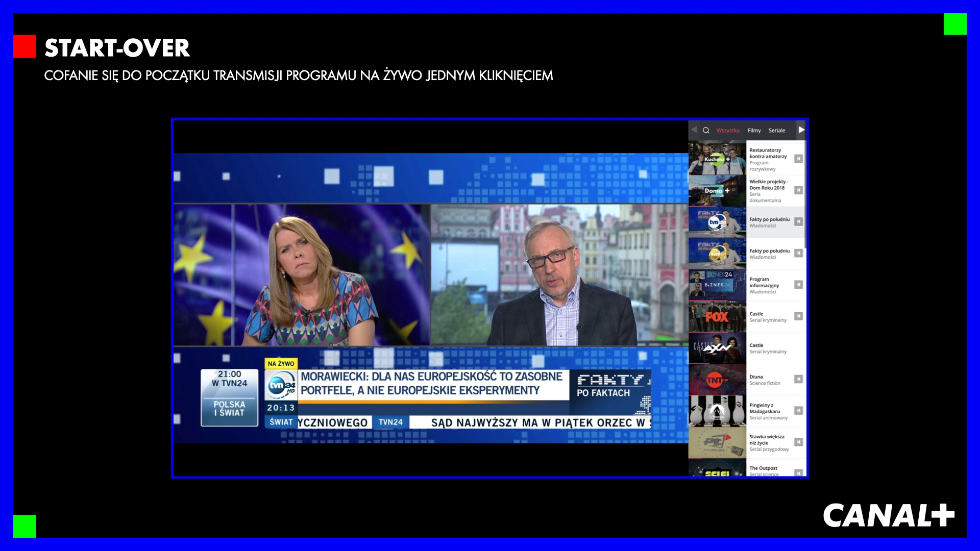The height and width of the screenshot is (551, 980).
Task: Open the FOX channel thumbnail
Action: click(717, 316)
